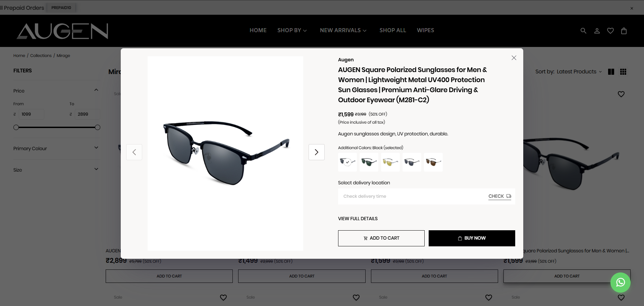Screen dimensions: 644x306
Task: Open VIEW FULL DETAILS link
Action: [x=358, y=219]
